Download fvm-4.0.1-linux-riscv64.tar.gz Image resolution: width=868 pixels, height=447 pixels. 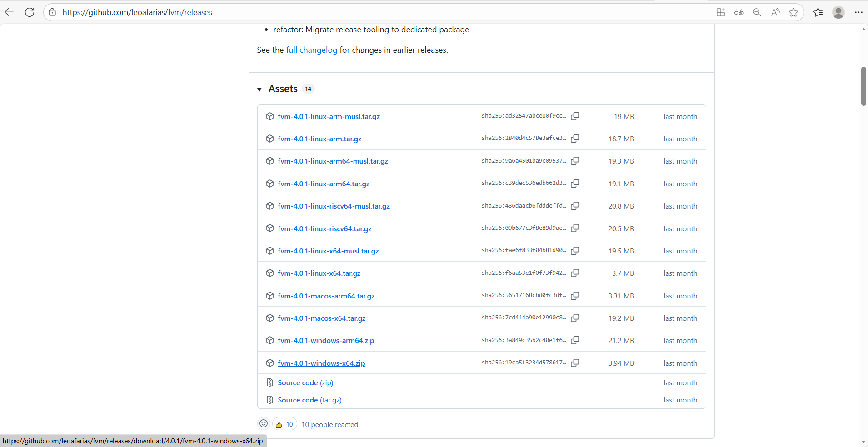pos(324,229)
